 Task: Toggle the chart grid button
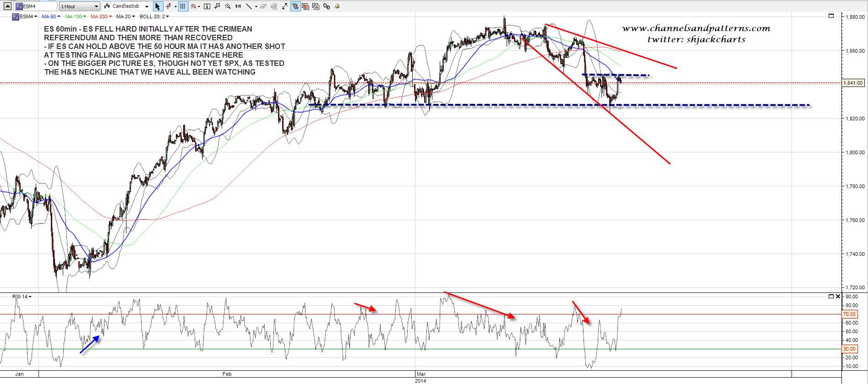[183, 6]
